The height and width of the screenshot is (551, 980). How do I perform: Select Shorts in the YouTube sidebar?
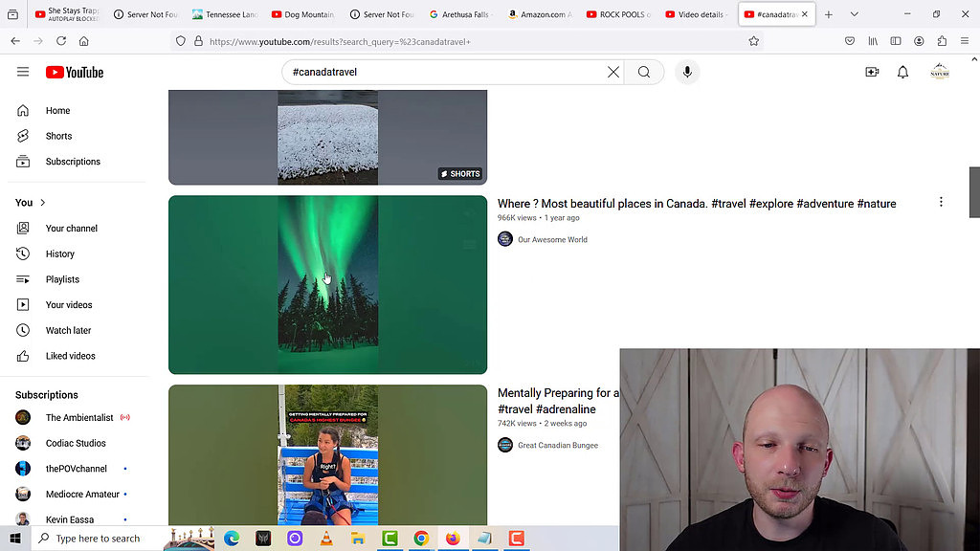tap(58, 136)
